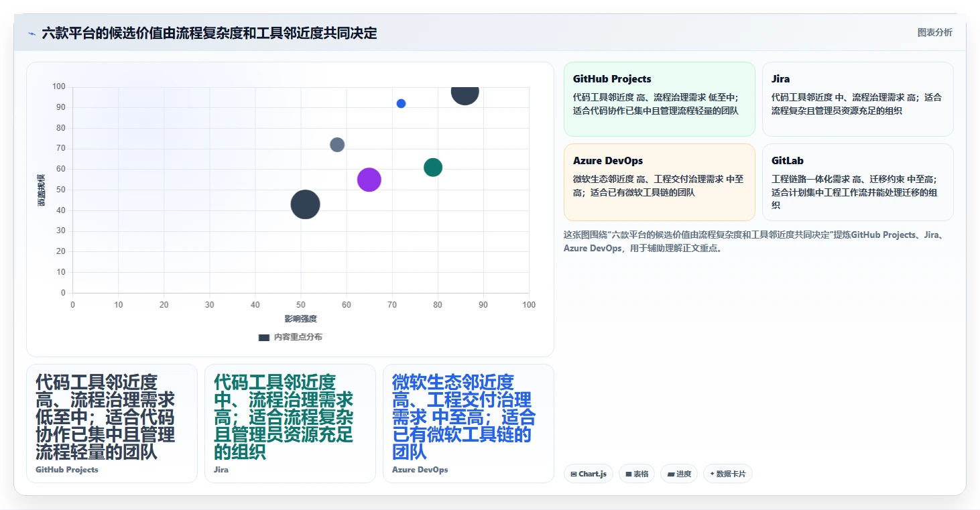Toggle the 内容重点分布 chart legend entry

290,337
